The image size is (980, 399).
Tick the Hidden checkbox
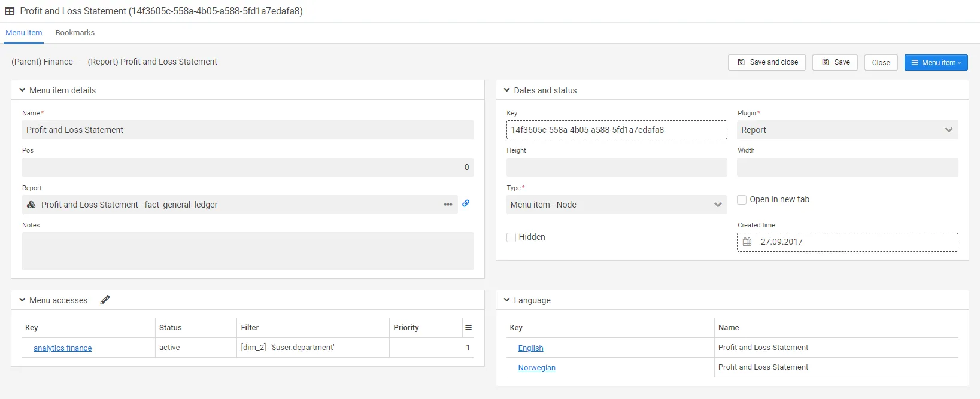[x=511, y=237]
